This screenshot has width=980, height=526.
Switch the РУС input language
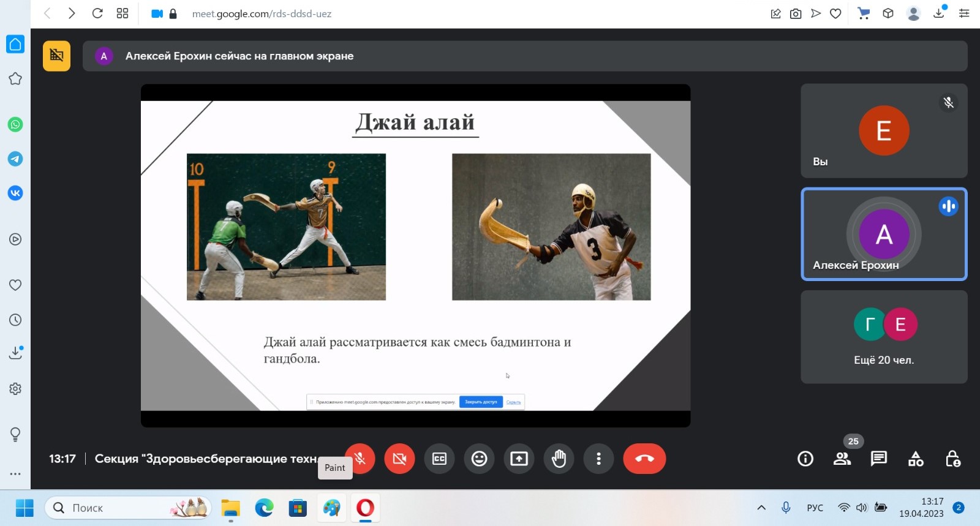tap(815, 508)
